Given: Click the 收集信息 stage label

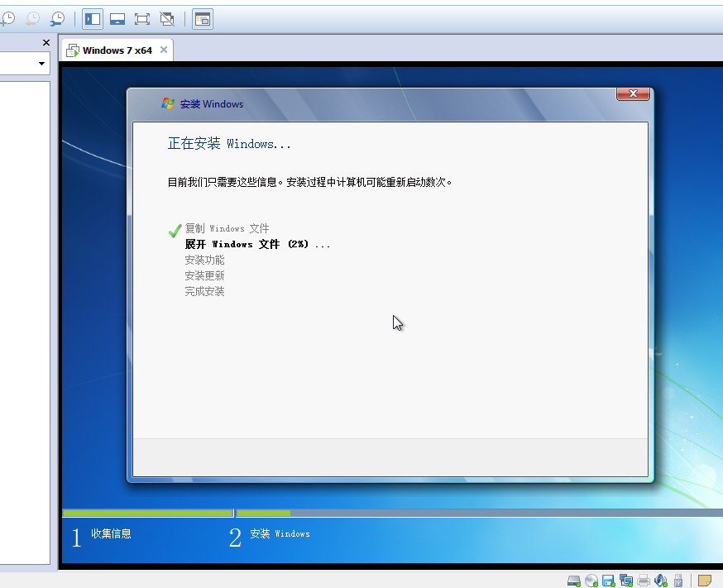Looking at the screenshot, I should coord(111,533).
